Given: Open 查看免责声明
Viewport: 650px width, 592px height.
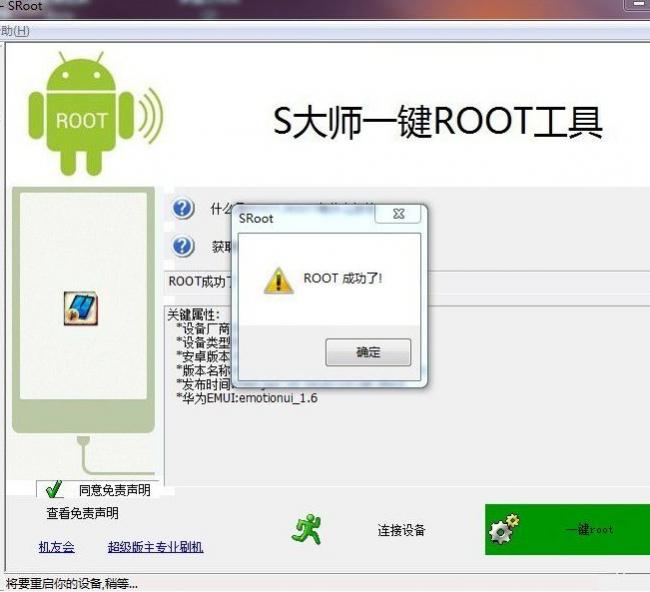Looking at the screenshot, I should [82, 513].
